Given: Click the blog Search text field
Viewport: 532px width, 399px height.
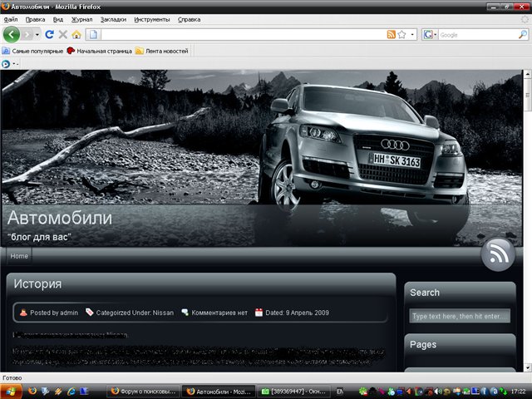Looking at the screenshot, I should pyautogui.click(x=459, y=316).
